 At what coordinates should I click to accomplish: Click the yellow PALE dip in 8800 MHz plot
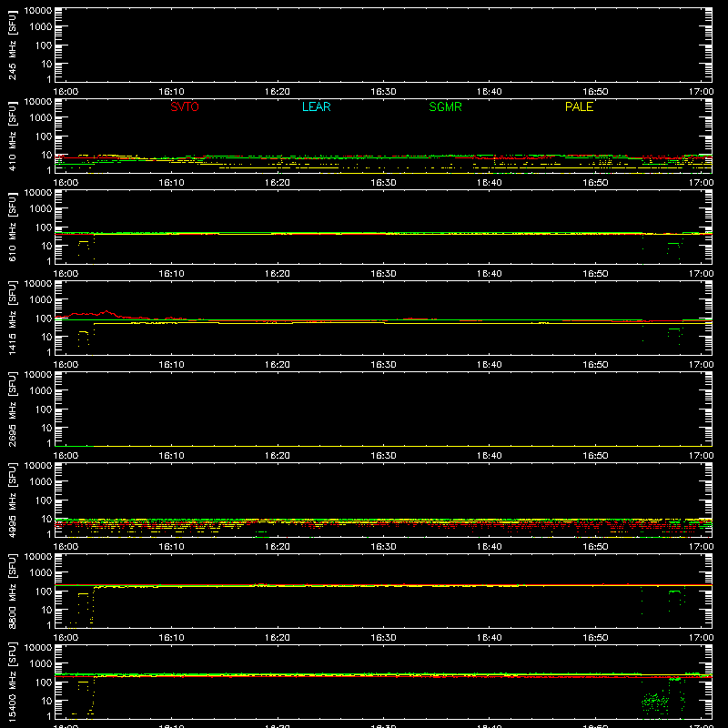84,606
